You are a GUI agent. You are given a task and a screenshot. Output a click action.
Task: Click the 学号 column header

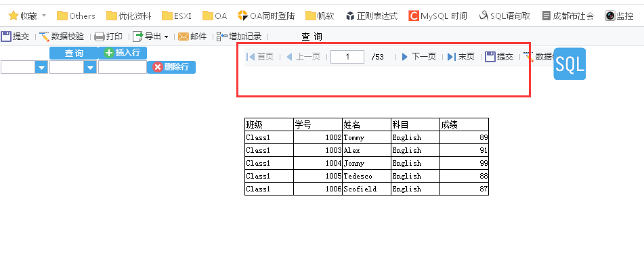[x=318, y=124]
